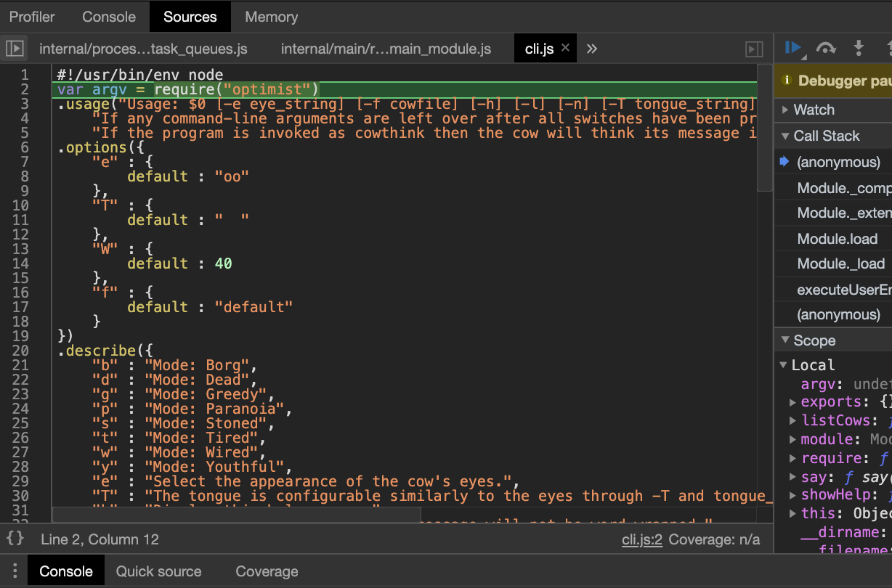Follow the cli.js:2 source link
Image resolution: width=892 pixels, height=588 pixels.
point(642,539)
